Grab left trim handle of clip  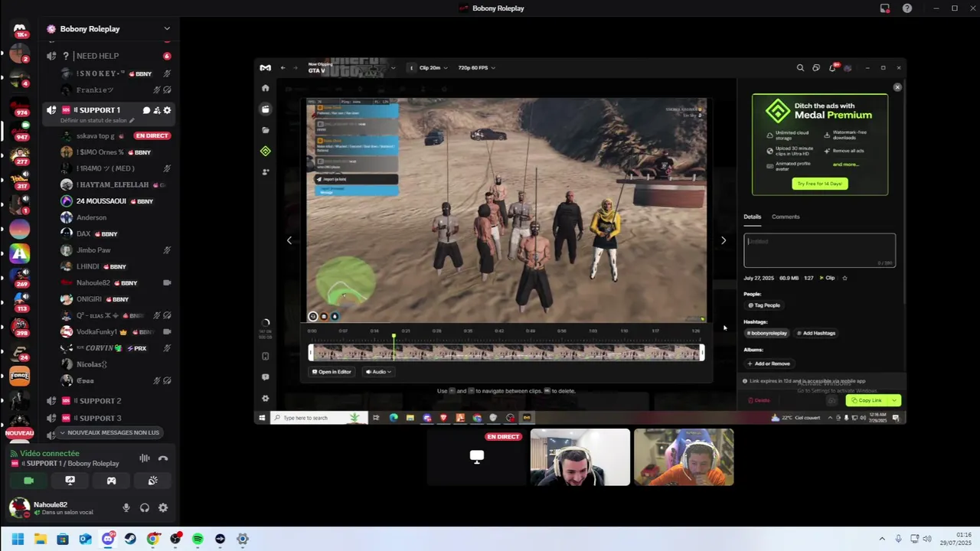[311, 352]
